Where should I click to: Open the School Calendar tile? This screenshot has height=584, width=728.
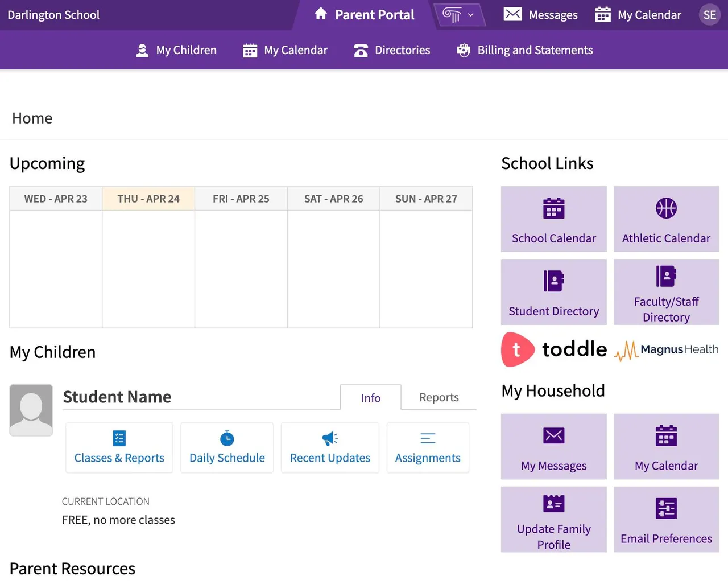tap(554, 219)
